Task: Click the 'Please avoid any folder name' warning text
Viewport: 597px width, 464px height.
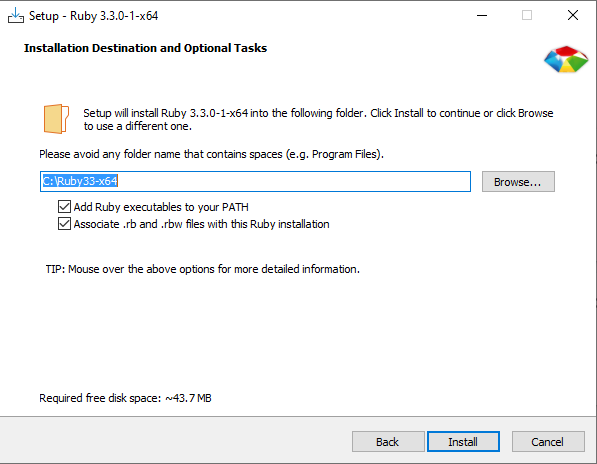Action: (211, 154)
